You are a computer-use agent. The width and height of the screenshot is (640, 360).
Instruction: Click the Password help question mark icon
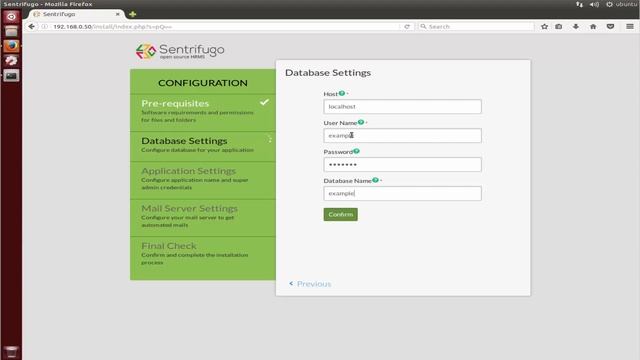pyautogui.click(x=356, y=151)
